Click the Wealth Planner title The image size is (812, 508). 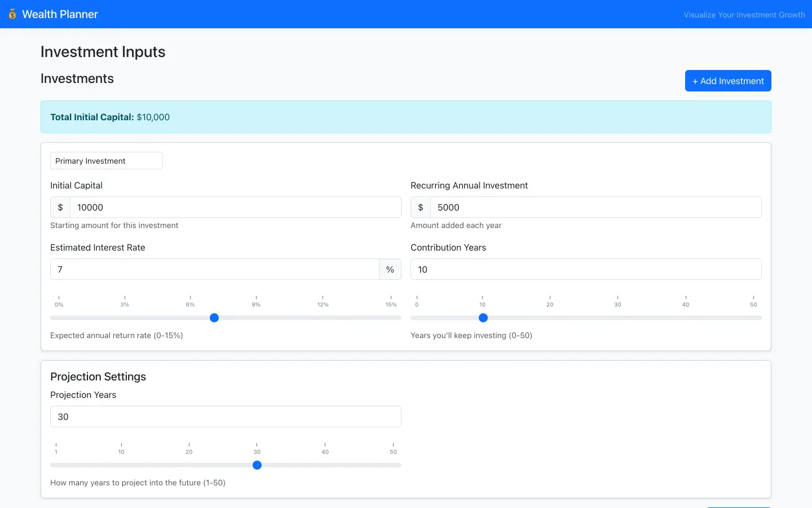click(x=60, y=14)
